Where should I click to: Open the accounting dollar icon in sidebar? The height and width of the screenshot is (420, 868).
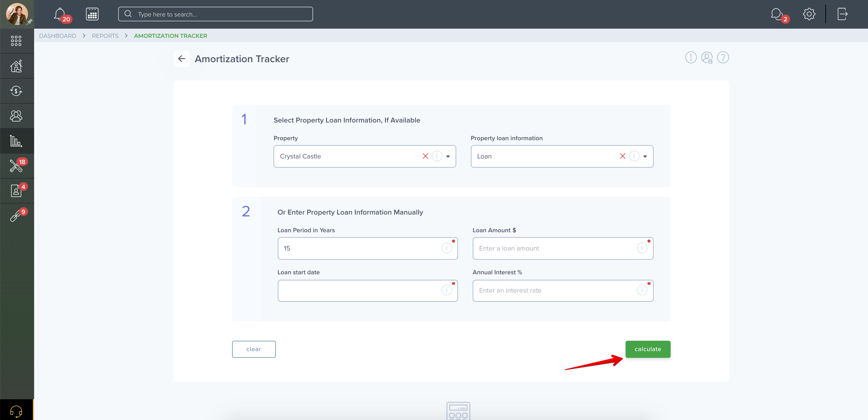[x=16, y=91]
